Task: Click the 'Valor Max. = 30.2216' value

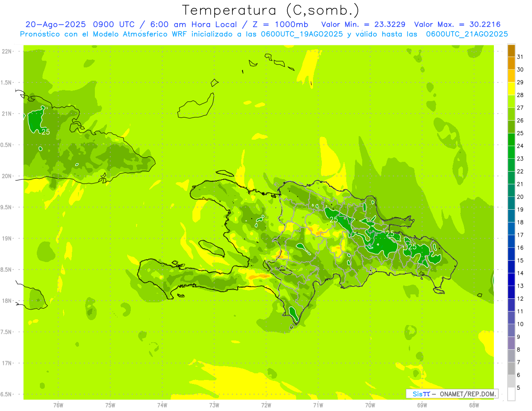Action: pyautogui.click(x=458, y=24)
